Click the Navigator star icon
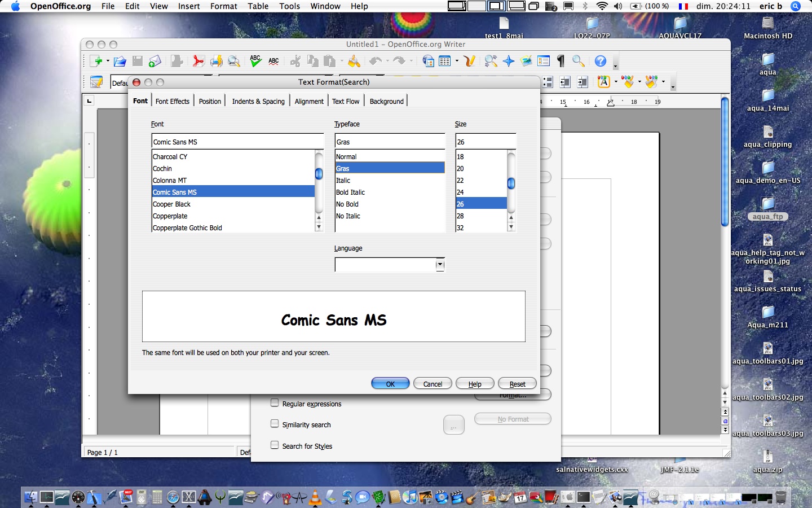Viewport: 812px width, 508px height. pyautogui.click(x=509, y=61)
